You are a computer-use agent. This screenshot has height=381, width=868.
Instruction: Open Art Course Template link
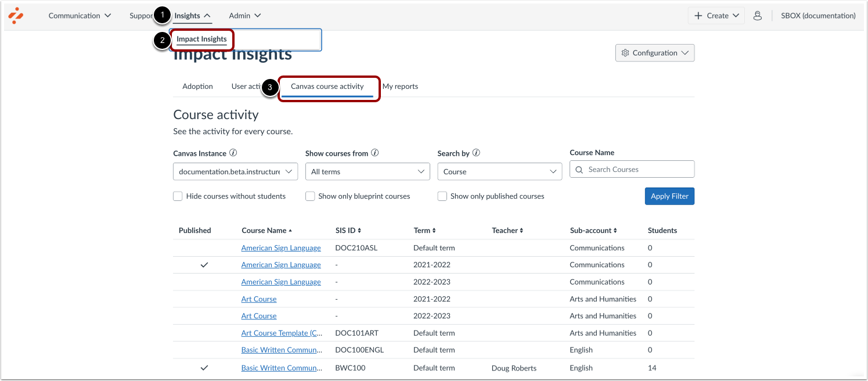[x=282, y=333]
